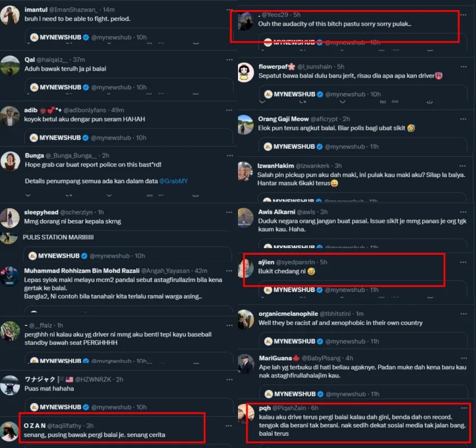The height and width of the screenshot is (448, 476).
Task: Click the three dots on OZAN's tweet
Action: (x=229, y=426)
